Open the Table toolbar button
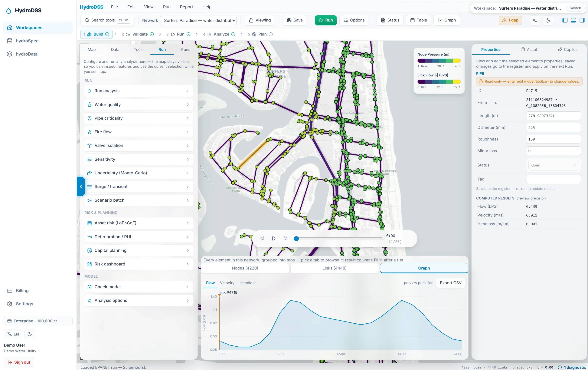Image resolution: width=588 pixels, height=370 pixels. [x=419, y=20]
